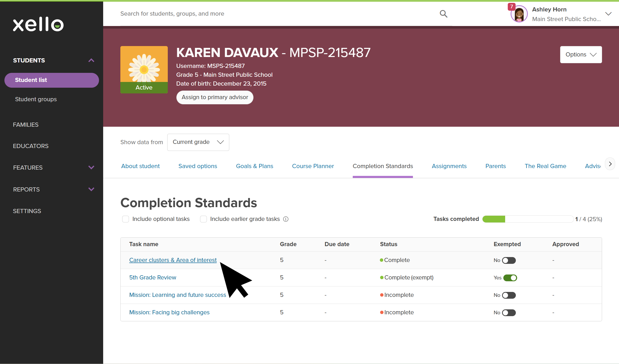Open Career clusters & Area of interest link
Image resolution: width=619 pixels, height=364 pixels.
[x=173, y=260]
